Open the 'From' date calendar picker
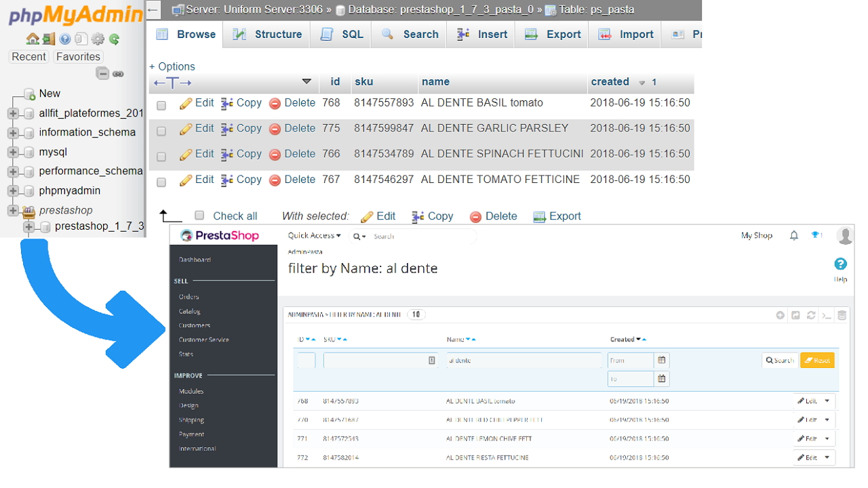868x488 pixels. coord(662,360)
